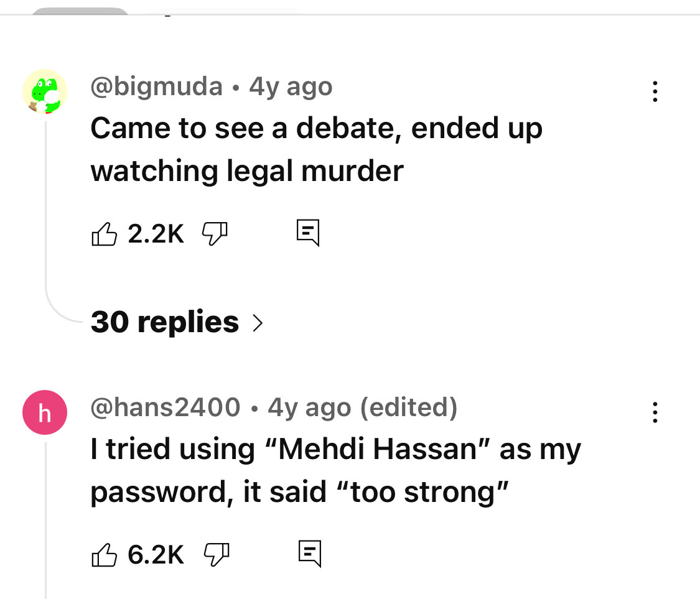700x599 pixels.
Task: Select the 2.2K like count
Action: (156, 234)
